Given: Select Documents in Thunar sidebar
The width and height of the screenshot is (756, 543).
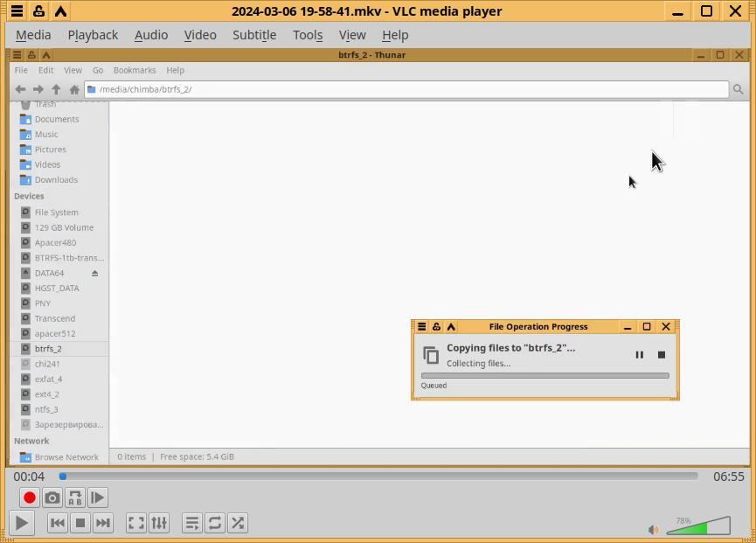Looking at the screenshot, I should (59, 119).
